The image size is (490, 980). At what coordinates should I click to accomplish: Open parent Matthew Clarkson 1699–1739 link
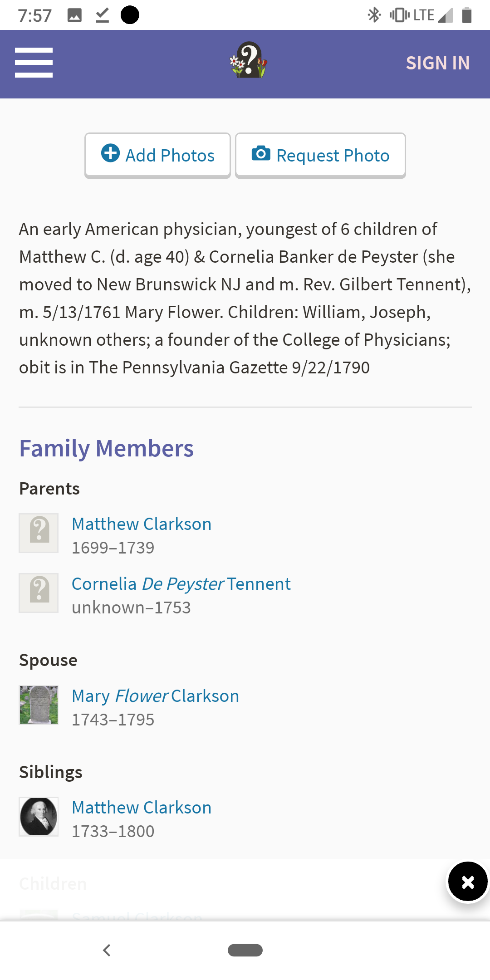point(142,524)
